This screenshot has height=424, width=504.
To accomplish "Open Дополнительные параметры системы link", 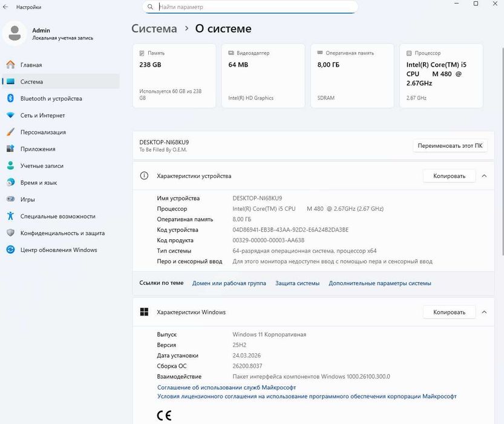I will pyautogui.click(x=379, y=283).
